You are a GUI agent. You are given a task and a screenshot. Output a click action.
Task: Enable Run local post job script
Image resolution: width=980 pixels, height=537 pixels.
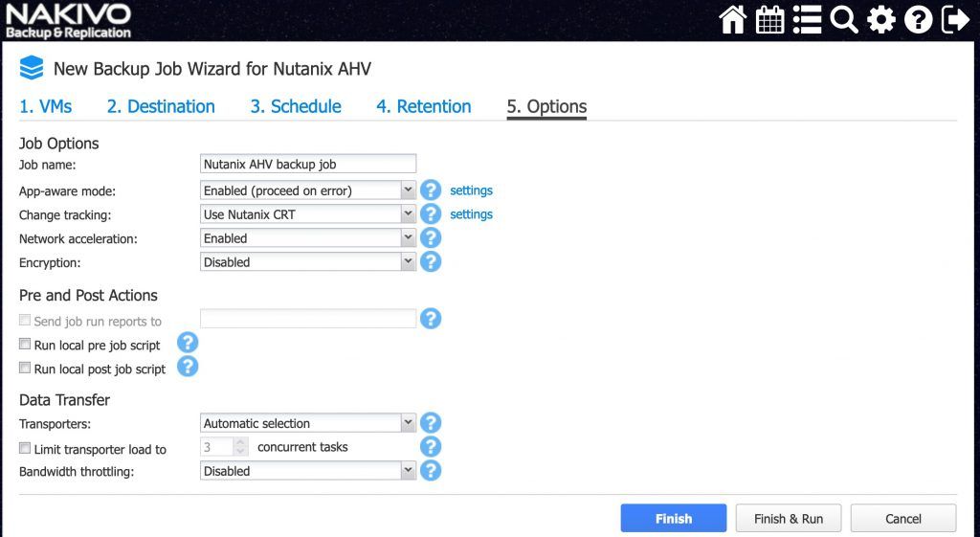(25, 368)
